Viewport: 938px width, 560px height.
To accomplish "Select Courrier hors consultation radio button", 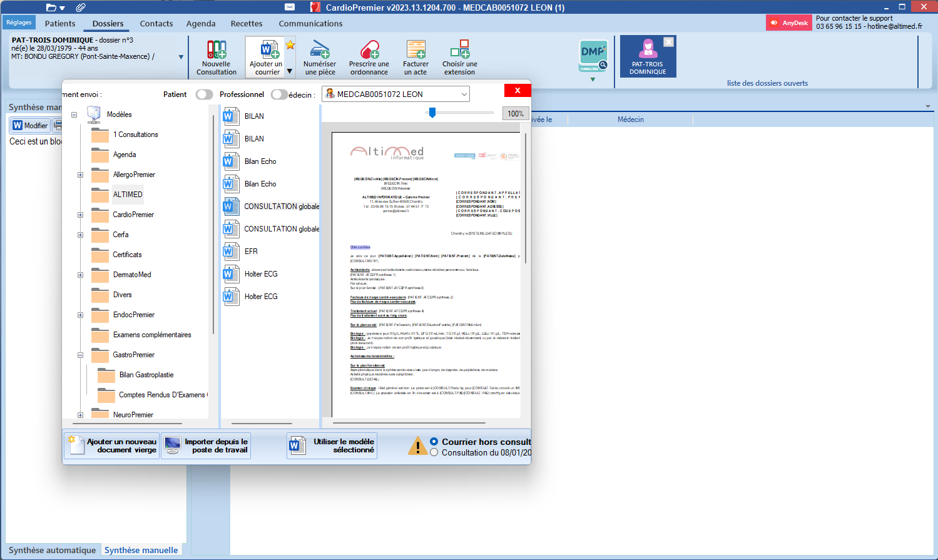I will tap(434, 442).
